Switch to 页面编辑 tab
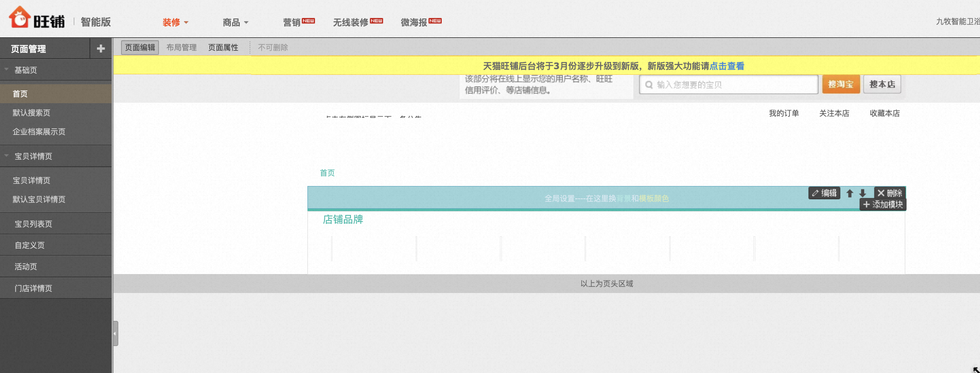Image resolution: width=980 pixels, height=373 pixels. [140, 47]
